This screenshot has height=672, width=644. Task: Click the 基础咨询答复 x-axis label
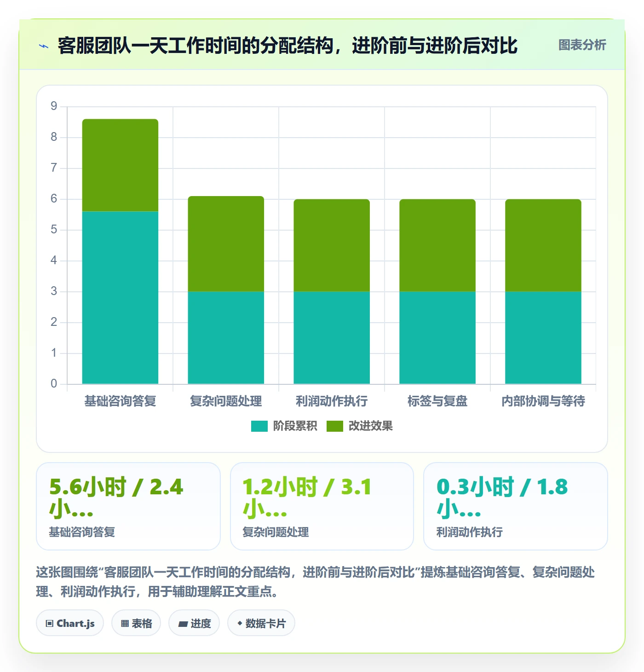point(120,401)
